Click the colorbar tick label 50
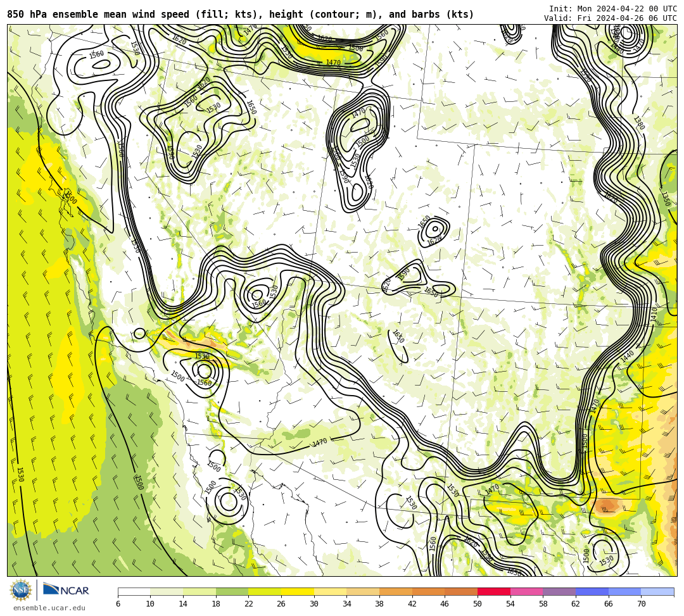Screen dimensions: 684x616 pos(478,604)
